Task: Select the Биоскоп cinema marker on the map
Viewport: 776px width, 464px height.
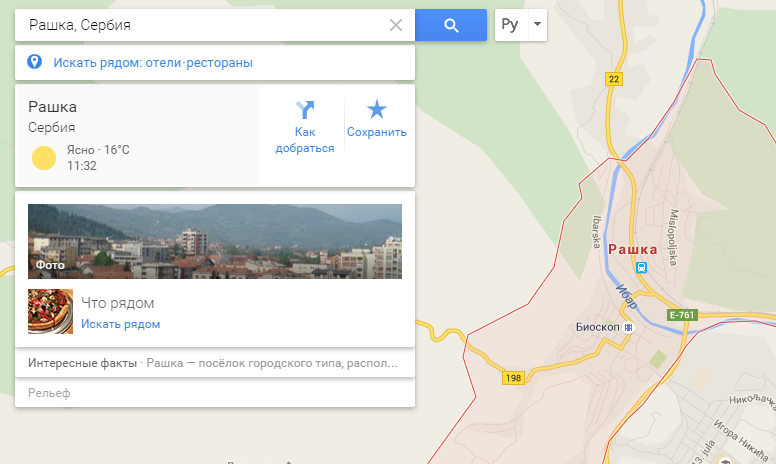Action: pyautogui.click(x=629, y=327)
